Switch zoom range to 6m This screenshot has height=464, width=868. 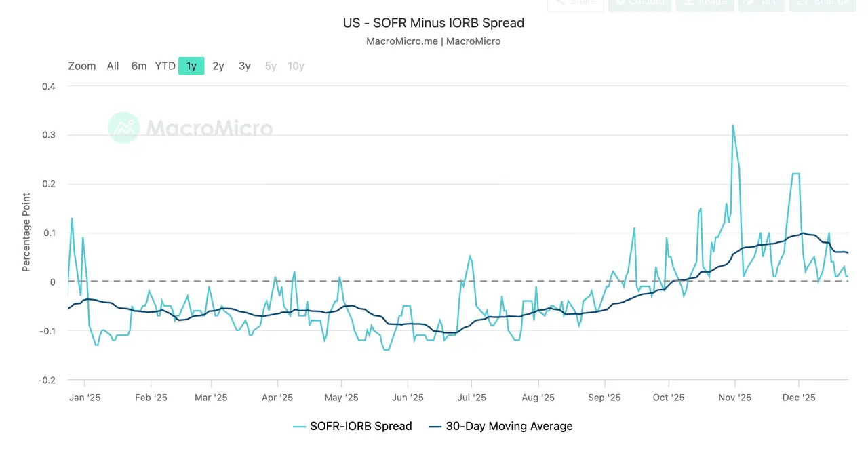coord(139,66)
